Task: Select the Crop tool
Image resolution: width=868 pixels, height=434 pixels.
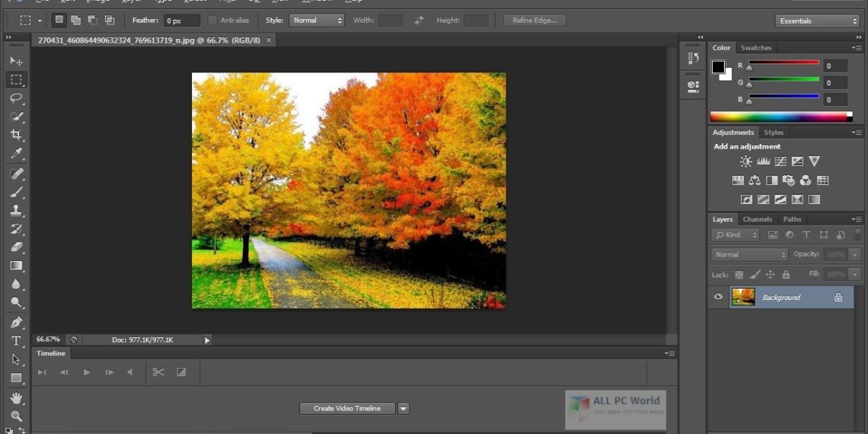Action: coord(16,135)
